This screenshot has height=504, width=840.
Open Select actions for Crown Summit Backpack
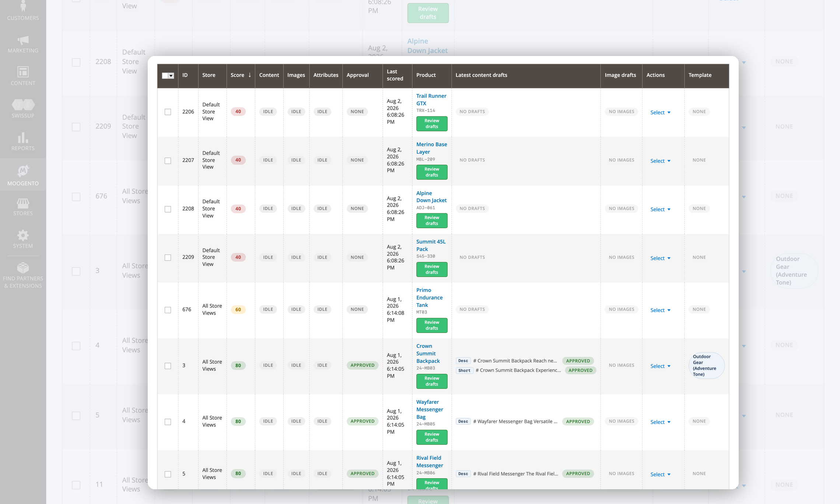[660, 366]
